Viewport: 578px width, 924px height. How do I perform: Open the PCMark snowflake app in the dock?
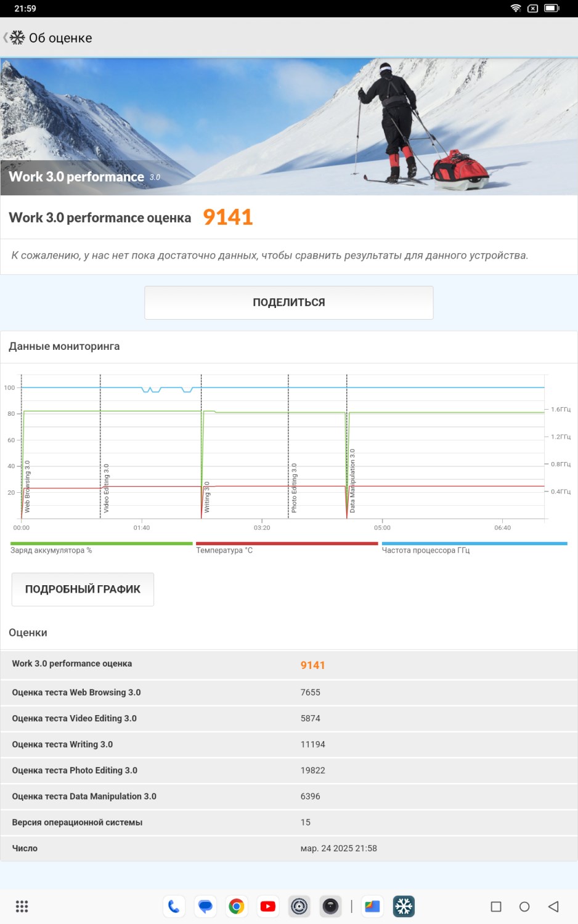pyautogui.click(x=404, y=906)
